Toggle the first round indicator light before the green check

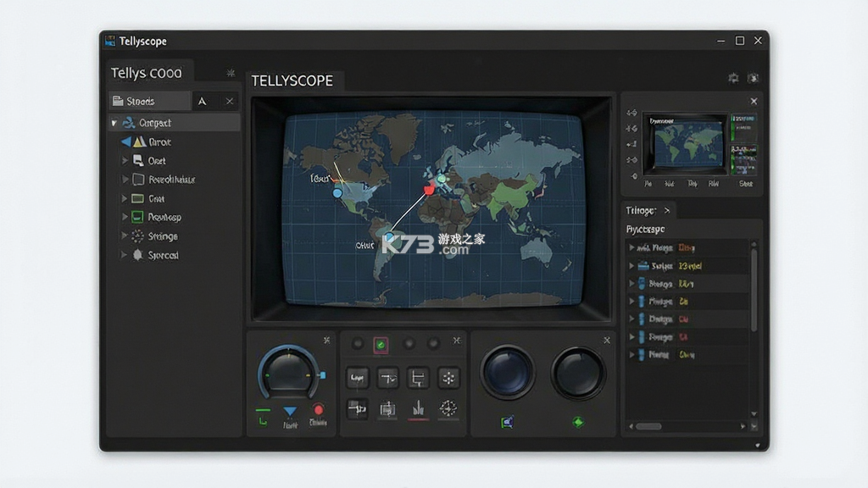pos(358,344)
